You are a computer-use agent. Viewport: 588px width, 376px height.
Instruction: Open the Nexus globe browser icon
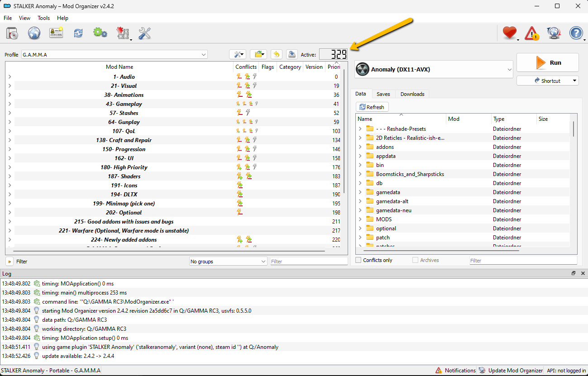34,33
